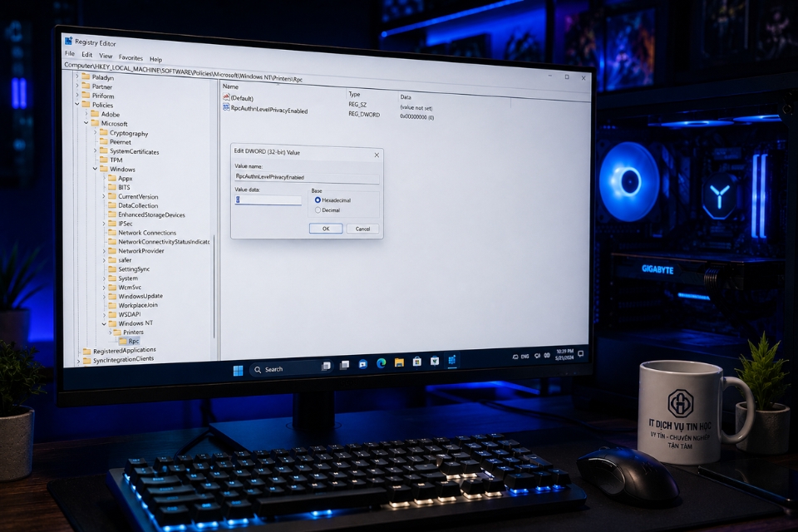This screenshot has height=532, width=798.
Task: Click into the Value data field
Action: click(268, 199)
